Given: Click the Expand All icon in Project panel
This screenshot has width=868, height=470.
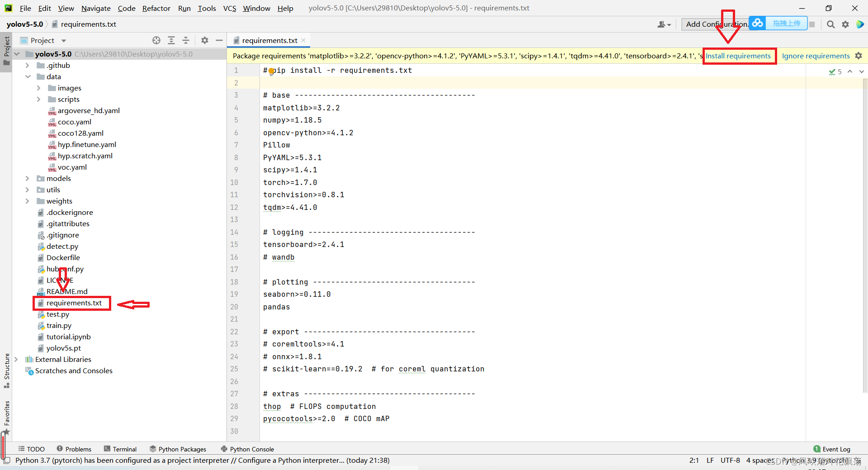Looking at the screenshot, I should (171, 40).
